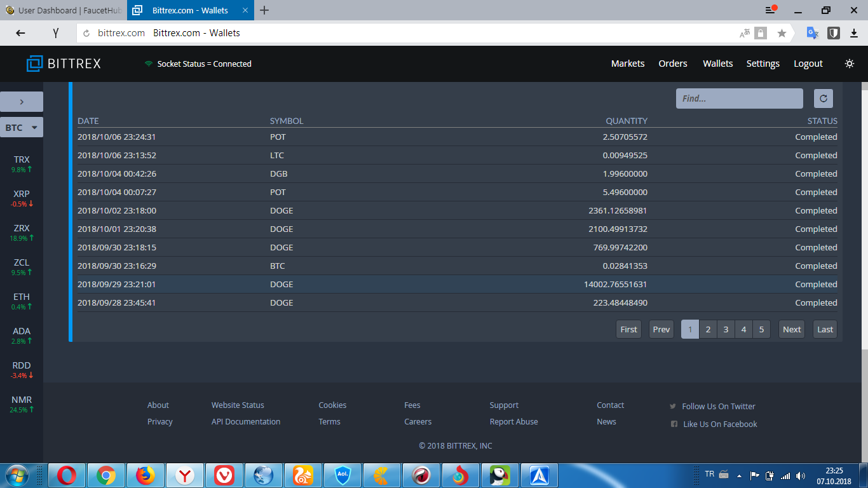The height and width of the screenshot is (488, 868).
Task: Select NMR in the market sidebar
Action: point(22,404)
